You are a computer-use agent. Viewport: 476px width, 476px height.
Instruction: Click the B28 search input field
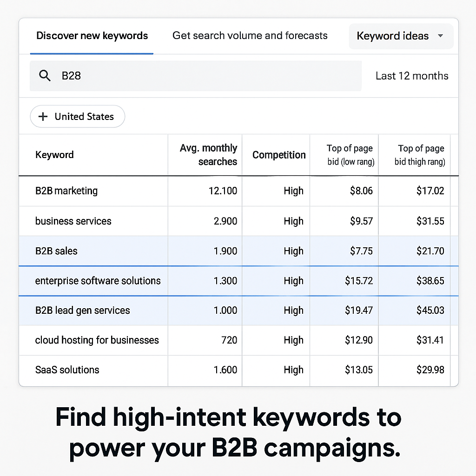point(196,76)
